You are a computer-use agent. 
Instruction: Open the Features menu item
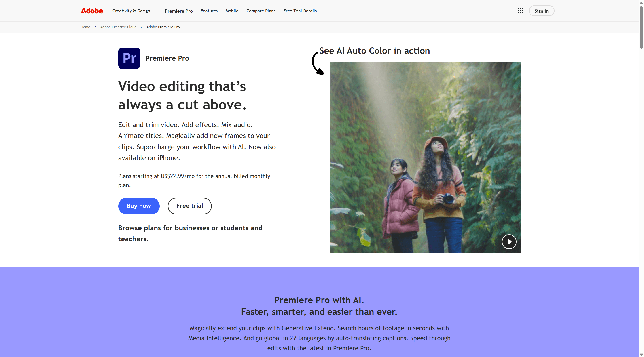tap(209, 11)
